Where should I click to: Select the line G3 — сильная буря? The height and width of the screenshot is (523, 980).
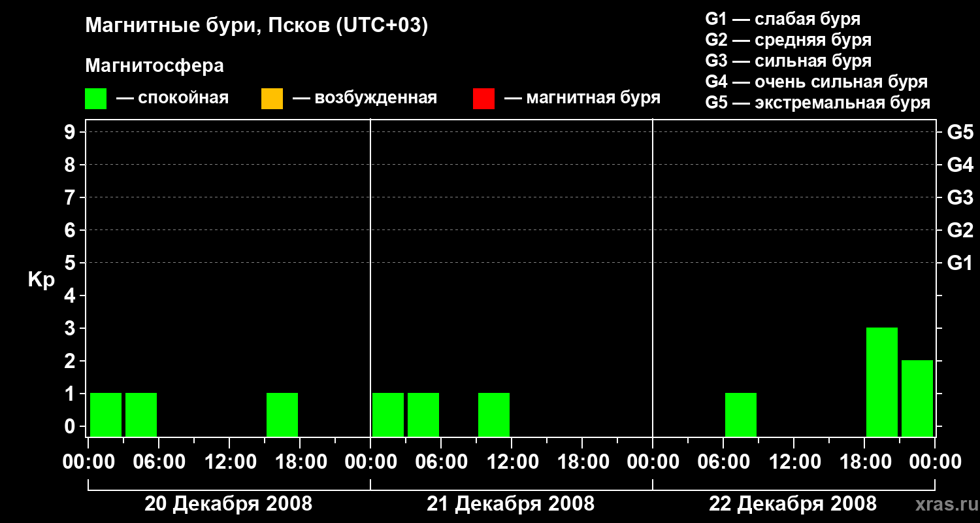(788, 61)
